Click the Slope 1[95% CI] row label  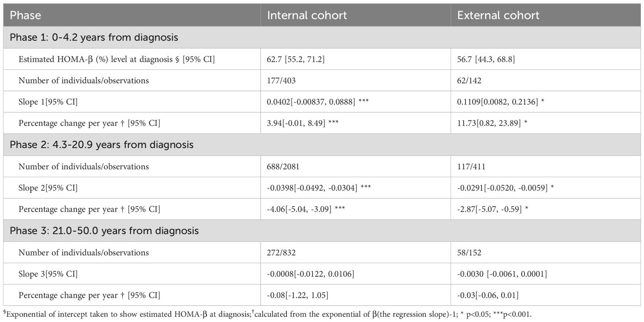tap(48, 102)
